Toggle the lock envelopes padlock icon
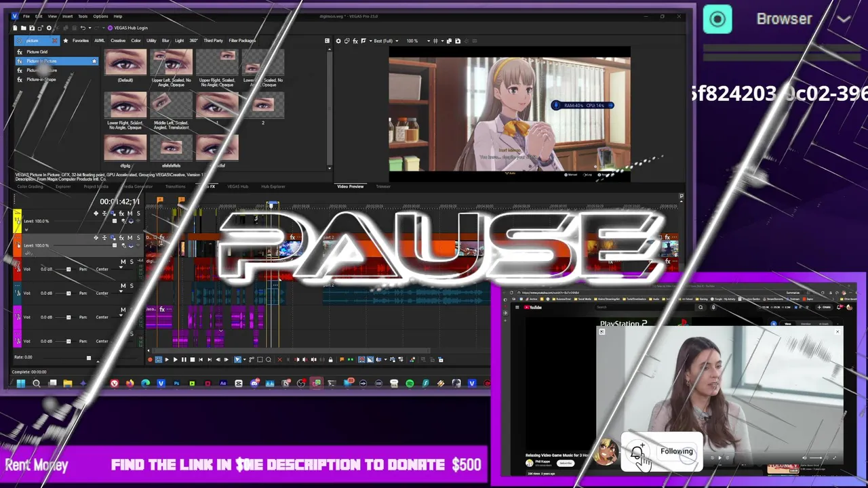The image size is (868, 488). tap(331, 359)
